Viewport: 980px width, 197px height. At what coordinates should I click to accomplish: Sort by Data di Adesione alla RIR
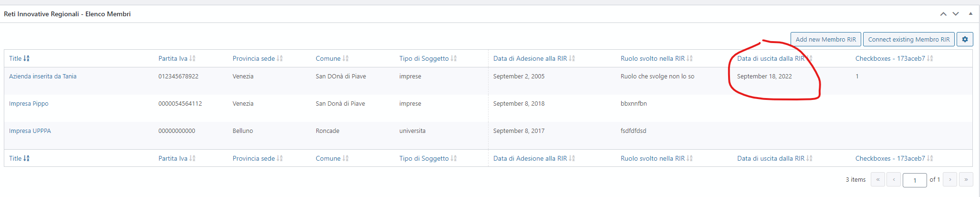tap(534, 58)
